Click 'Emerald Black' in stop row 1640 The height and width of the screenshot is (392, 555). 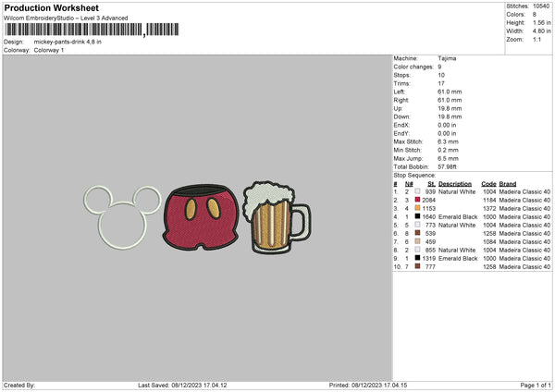pyautogui.click(x=458, y=217)
